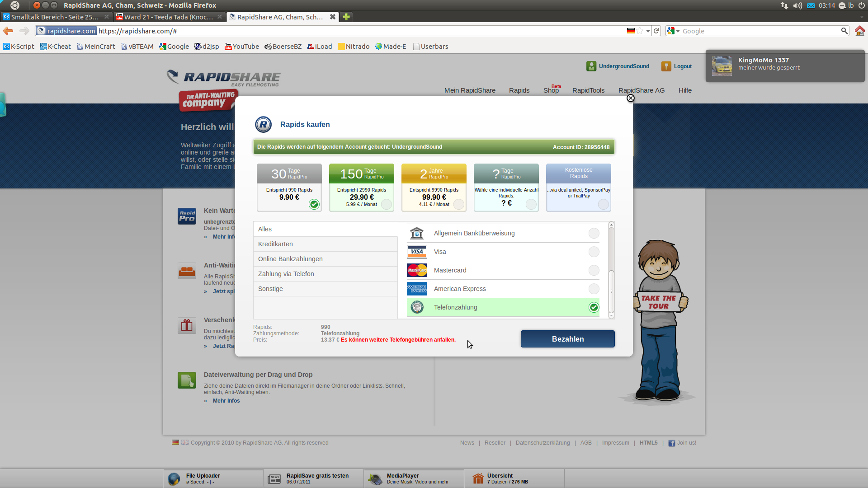Choose Allgemein Banküberweisung radio button
The height and width of the screenshot is (488, 868).
coord(594,233)
